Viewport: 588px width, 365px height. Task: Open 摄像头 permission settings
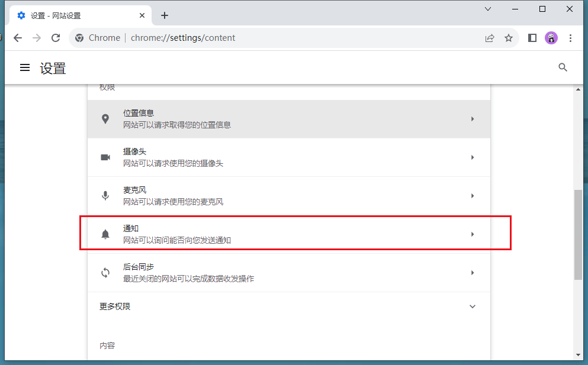click(289, 157)
